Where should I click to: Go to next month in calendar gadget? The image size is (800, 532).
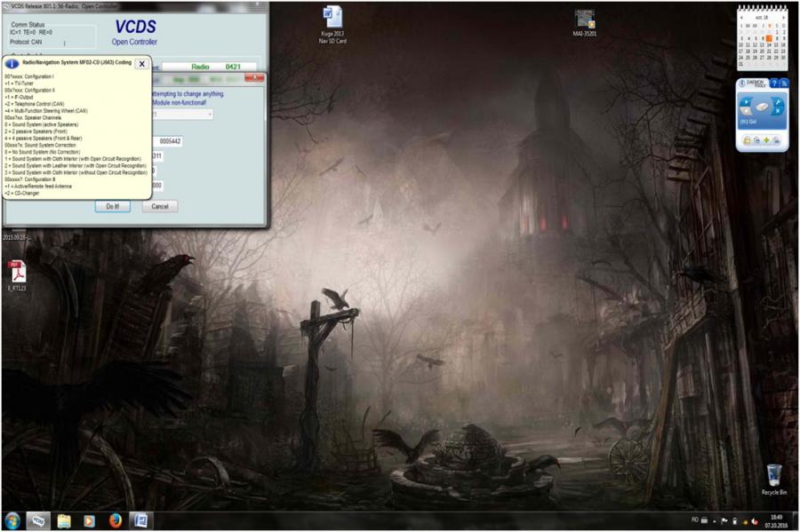pyautogui.click(x=783, y=18)
